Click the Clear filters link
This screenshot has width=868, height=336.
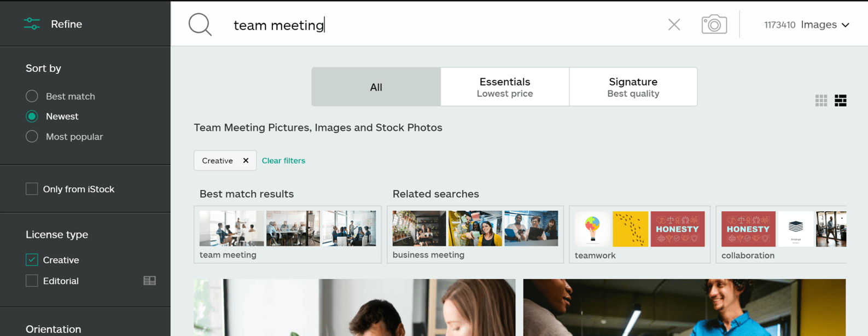283,160
